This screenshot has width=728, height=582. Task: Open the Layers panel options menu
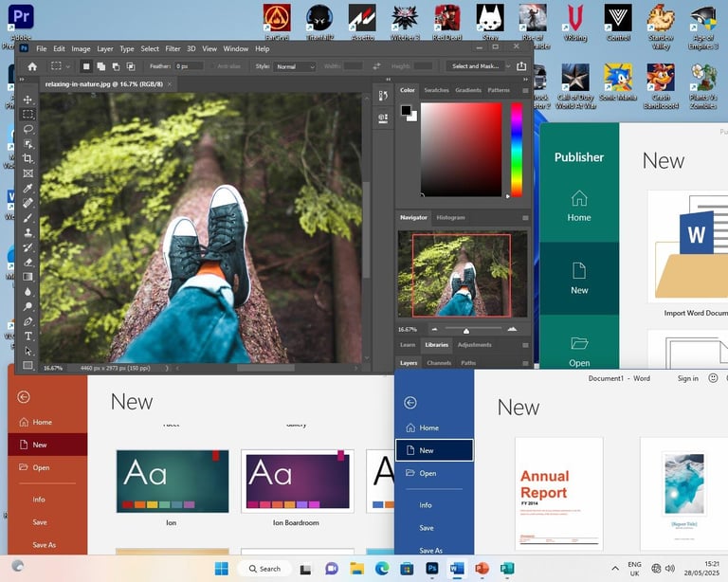[x=525, y=363]
